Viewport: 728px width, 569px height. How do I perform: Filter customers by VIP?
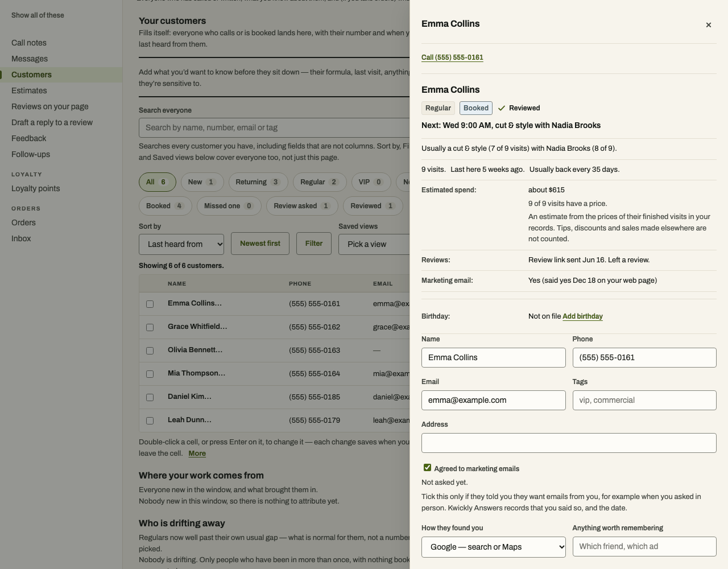[371, 182]
